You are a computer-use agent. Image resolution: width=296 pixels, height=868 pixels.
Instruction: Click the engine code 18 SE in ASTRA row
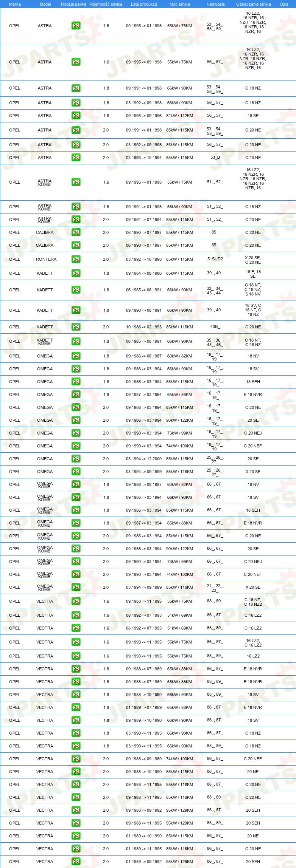click(253, 116)
